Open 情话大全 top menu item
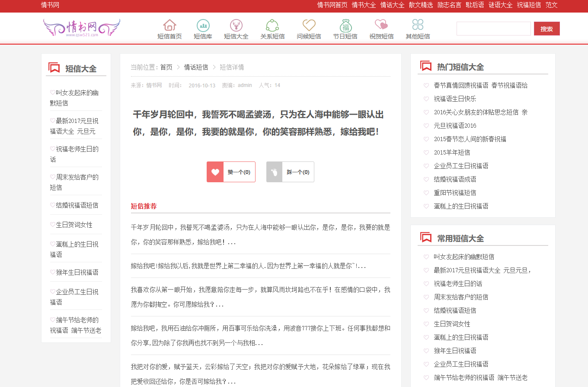 click(393, 5)
